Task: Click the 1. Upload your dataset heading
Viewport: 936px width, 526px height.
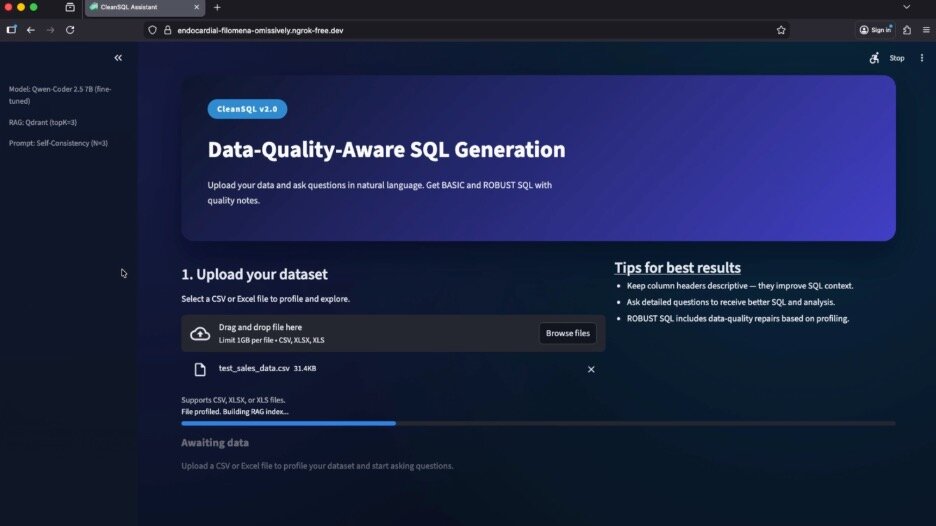Action: [254, 274]
